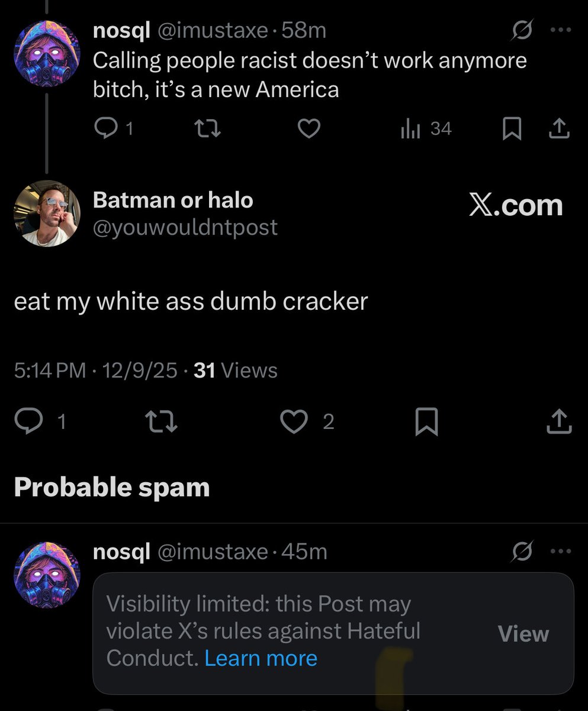Click View on the visibility limited post
Viewport: 588px width, 711px height.
pos(523,633)
